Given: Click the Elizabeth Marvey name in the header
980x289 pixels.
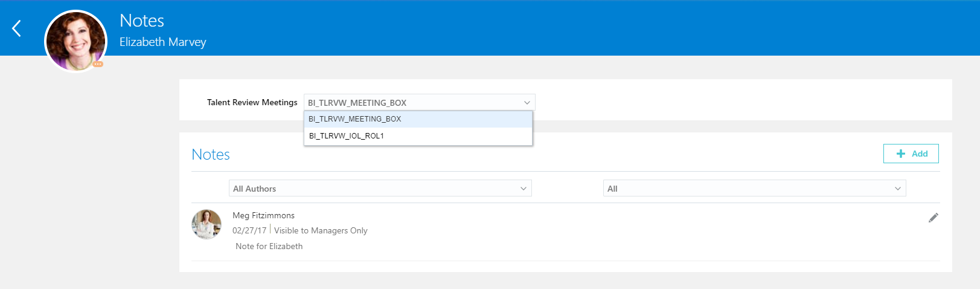Looking at the screenshot, I should [x=163, y=42].
